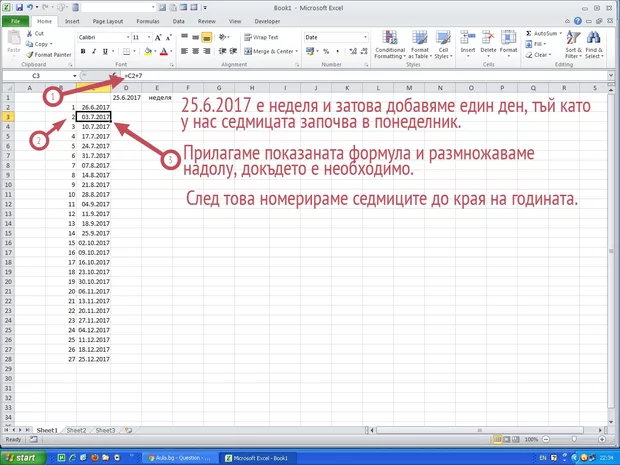This screenshot has width=620, height=465.
Task: Click the Increase Font Size icon
Action: [158, 38]
